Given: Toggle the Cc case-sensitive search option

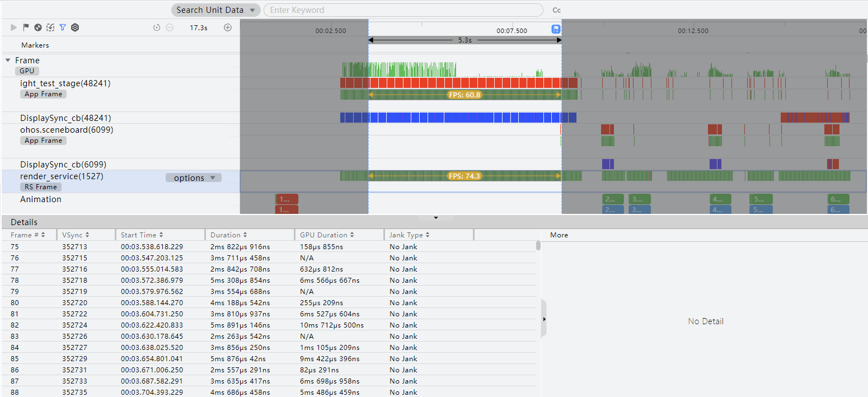Looking at the screenshot, I should pyautogui.click(x=556, y=10).
